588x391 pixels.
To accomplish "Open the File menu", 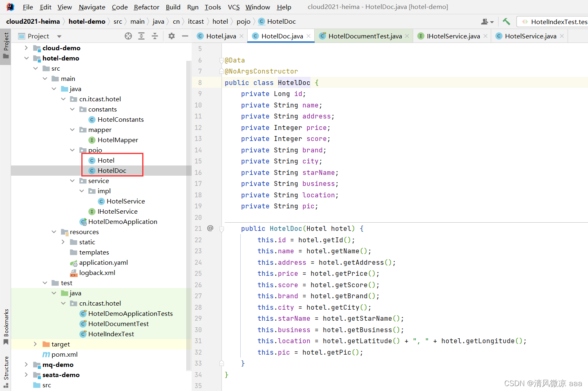I will (28, 7).
